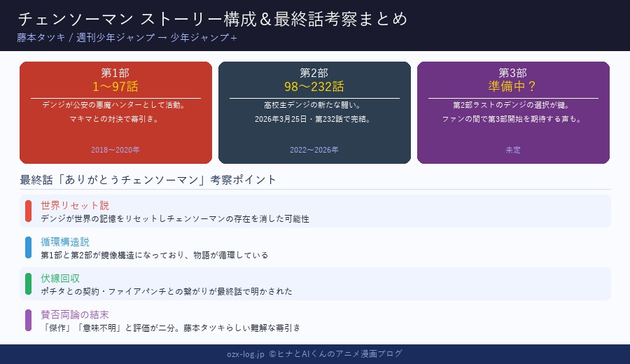Click the footer ozx-log.jp ©ヒナとAIくんのアニメ漫画ブログ
630x364 pixels.
coord(314,353)
